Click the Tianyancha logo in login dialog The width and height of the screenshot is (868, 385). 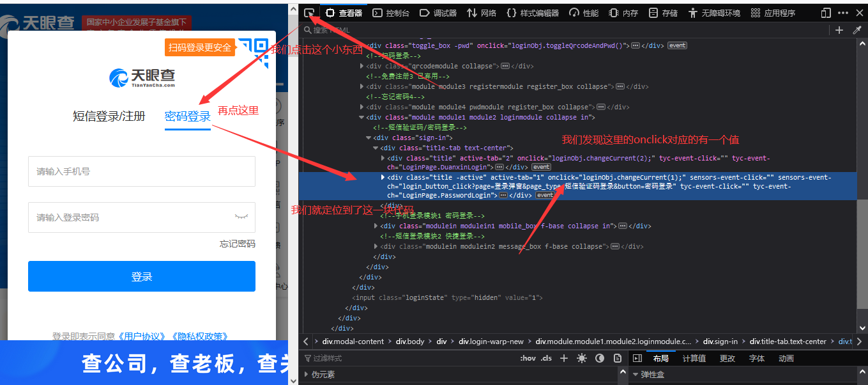coord(142,77)
